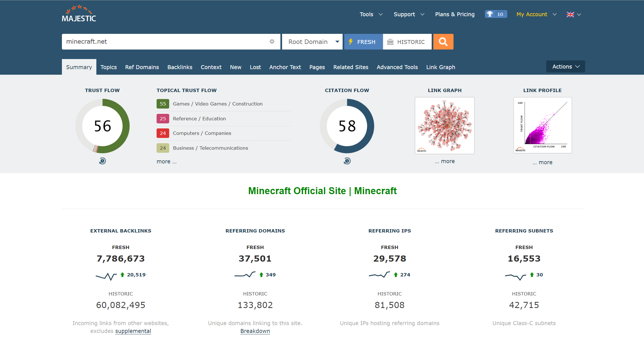Switch to the Anchor Text tab
Viewport: 644px width, 350px height.
tap(285, 67)
